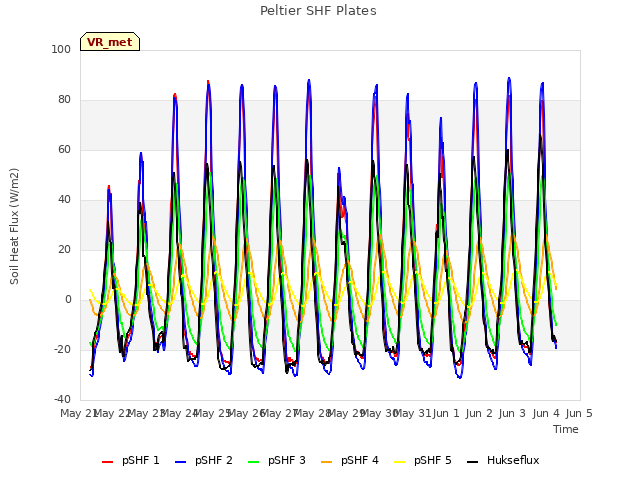Click the Hukseflux black legend swatch
Viewport: 640px width, 480px height.
[x=473, y=462]
